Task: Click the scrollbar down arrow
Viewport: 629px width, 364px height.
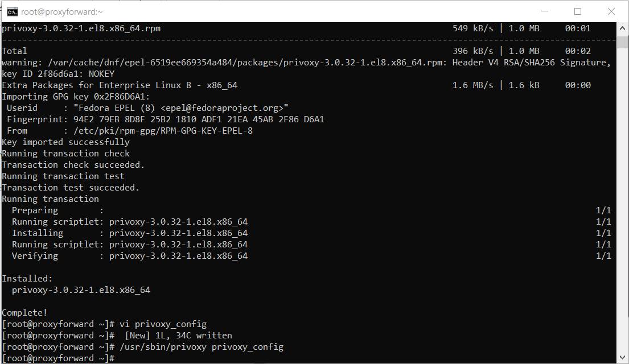Action: (623, 358)
